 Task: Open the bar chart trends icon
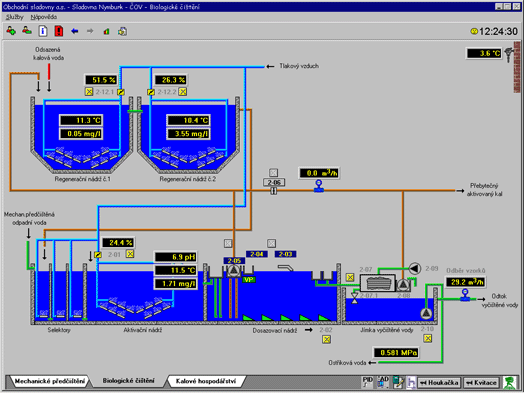click(106, 31)
